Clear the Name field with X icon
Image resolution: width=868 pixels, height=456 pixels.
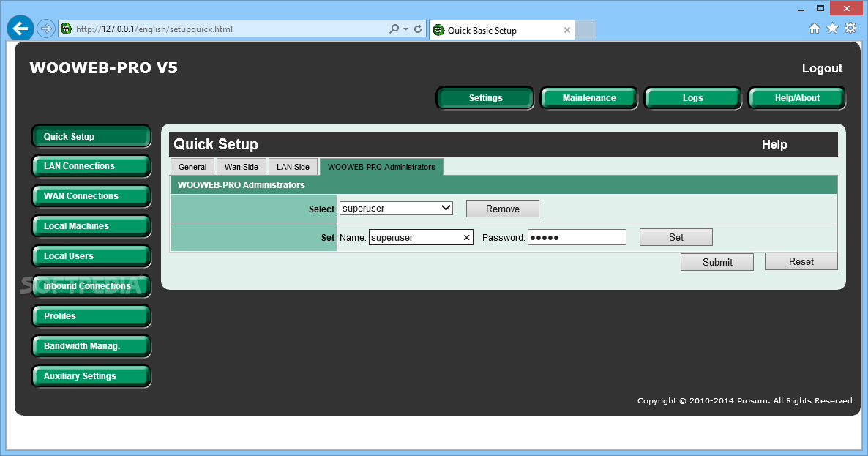467,237
